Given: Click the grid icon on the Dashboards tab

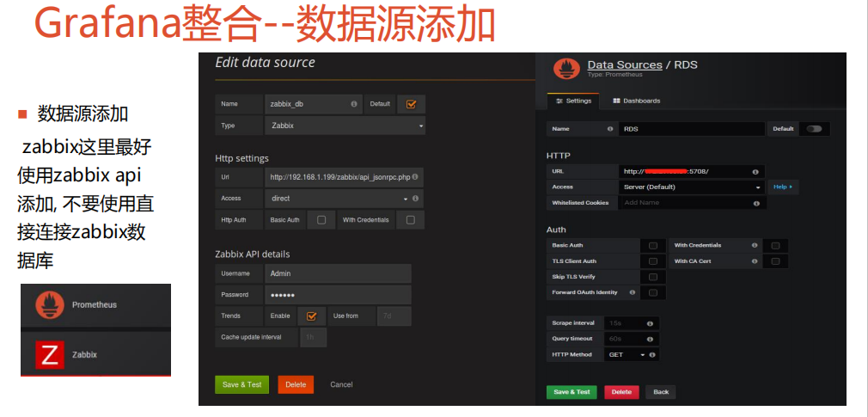Looking at the screenshot, I should coord(616,101).
